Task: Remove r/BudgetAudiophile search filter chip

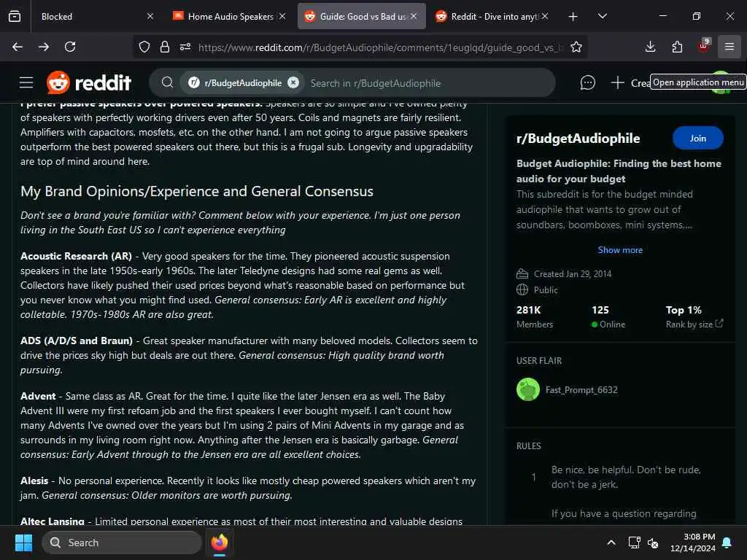Action: click(x=293, y=83)
